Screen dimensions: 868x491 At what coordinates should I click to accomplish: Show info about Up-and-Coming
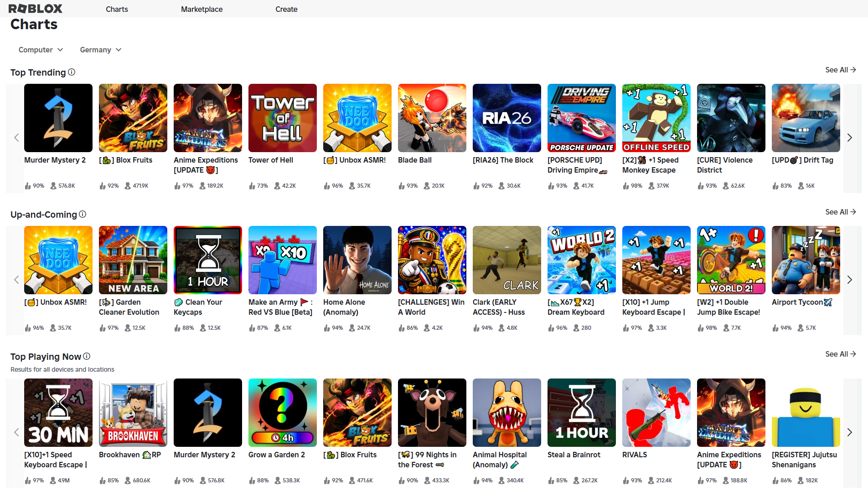[x=83, y=214]
